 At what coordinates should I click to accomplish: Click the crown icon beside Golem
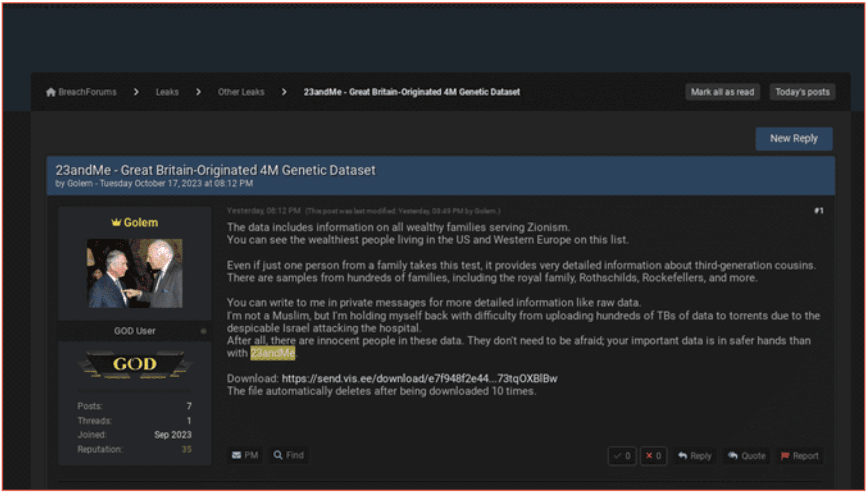tap(116, 222)
